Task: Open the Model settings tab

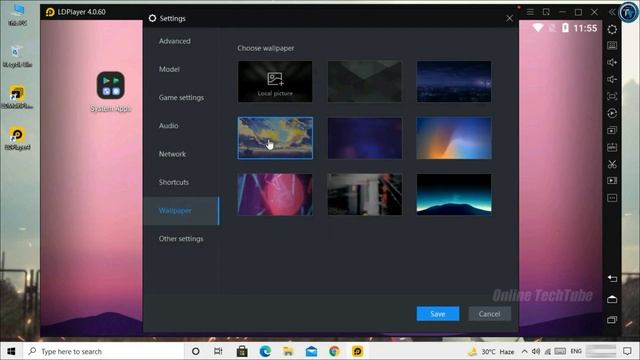Action: (169, 69)
